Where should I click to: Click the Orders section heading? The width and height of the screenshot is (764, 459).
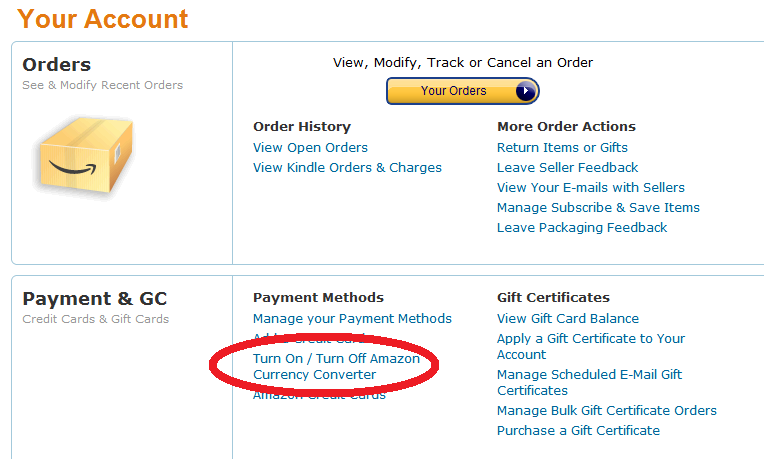coord(57,65)
